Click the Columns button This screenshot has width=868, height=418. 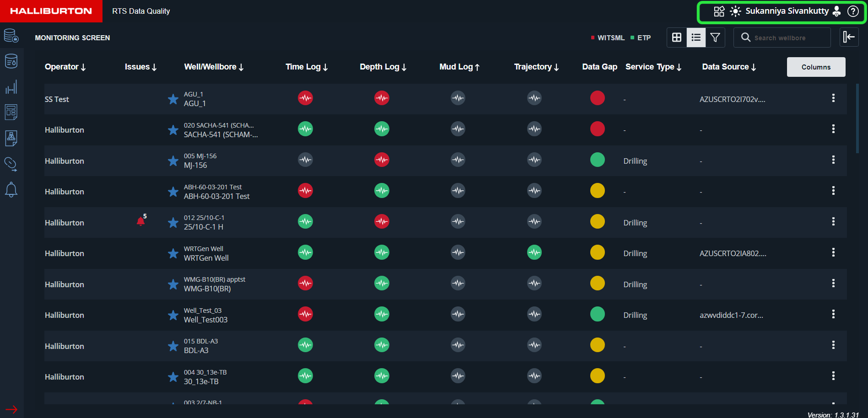[815, 67]
